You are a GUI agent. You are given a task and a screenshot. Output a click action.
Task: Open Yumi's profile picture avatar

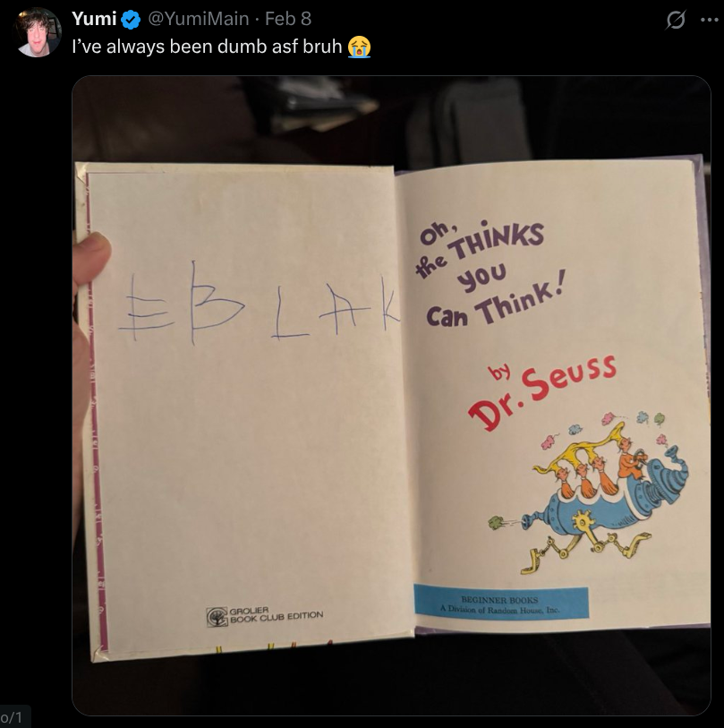[x=38, y=32]
